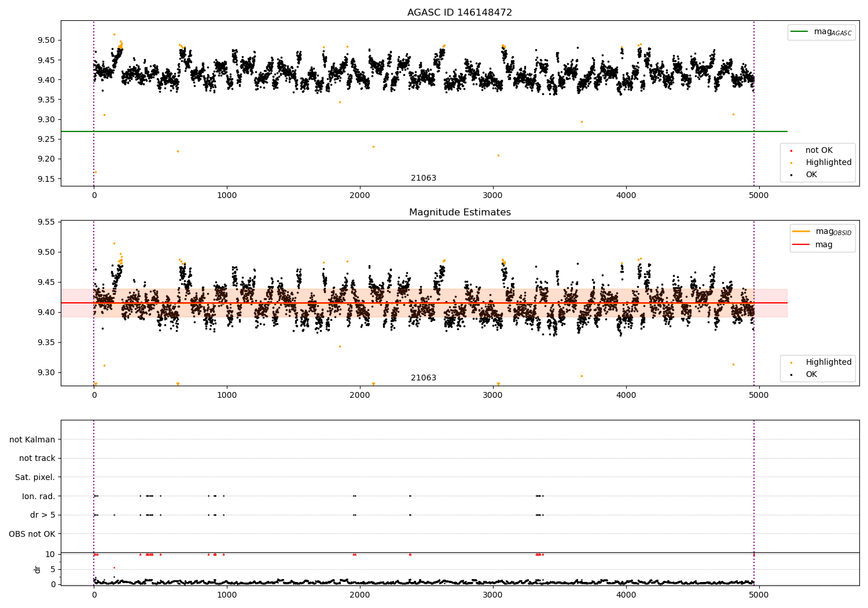Viewport: 868px width, 608px height.
Task: Click the 'not Kalman' axis label
Action: pos(32,440)
